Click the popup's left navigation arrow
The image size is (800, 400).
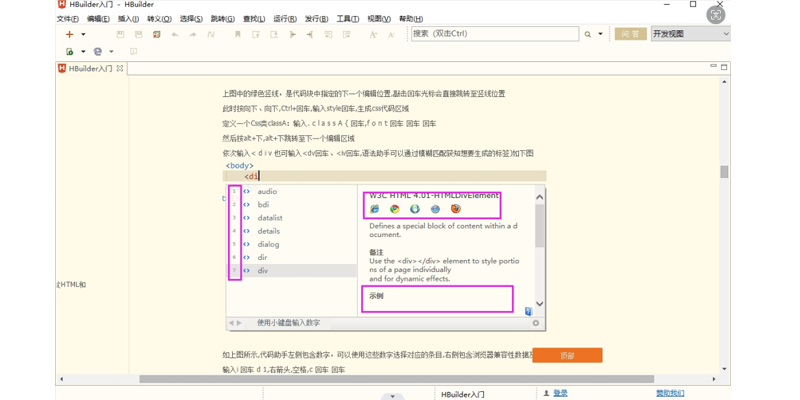231,323
